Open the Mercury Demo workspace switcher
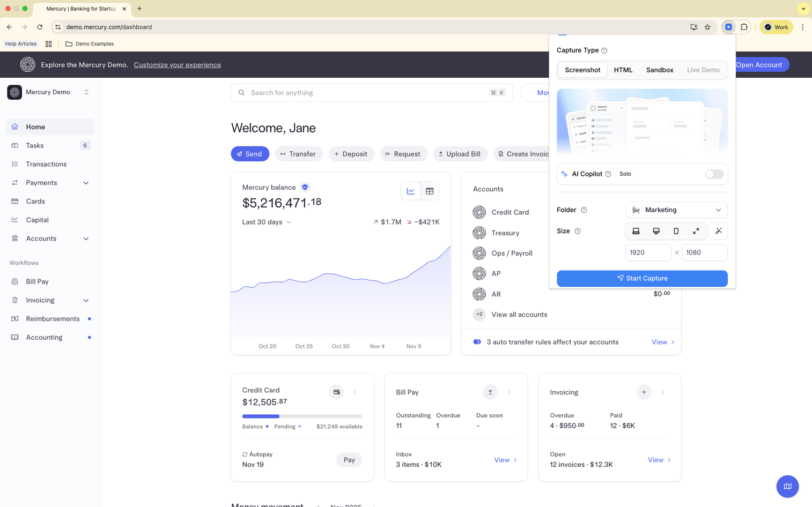812x507 pixels. pos(49,92)
